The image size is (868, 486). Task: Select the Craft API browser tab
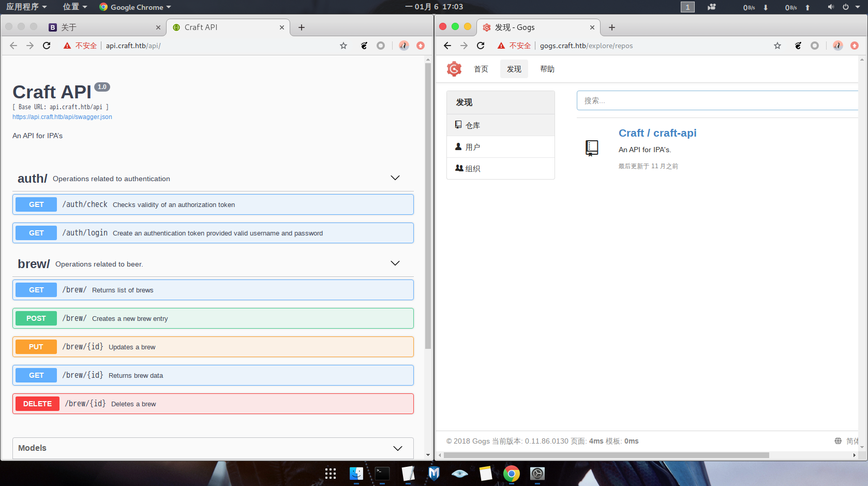[228, 27]
